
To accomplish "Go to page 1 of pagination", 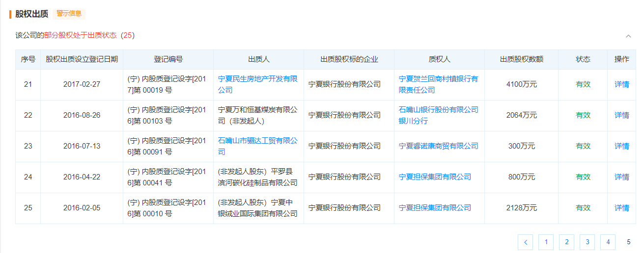I will [546, 242].
